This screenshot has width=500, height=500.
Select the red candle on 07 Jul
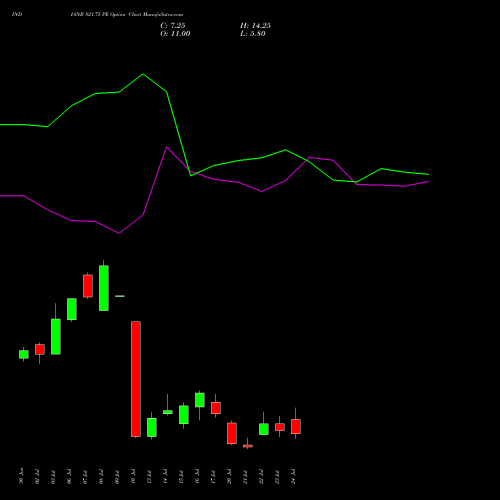(x=88, y=286)
